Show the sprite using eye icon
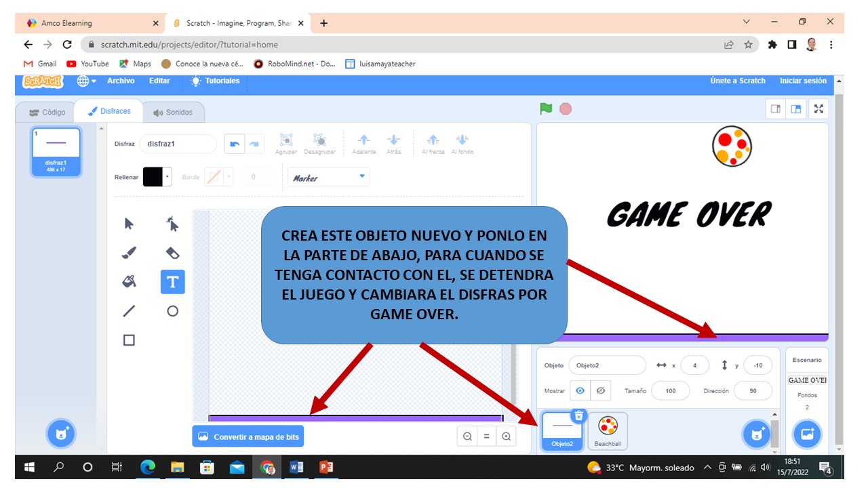Viewport: 868px width, 488px height. coord(580,390)
